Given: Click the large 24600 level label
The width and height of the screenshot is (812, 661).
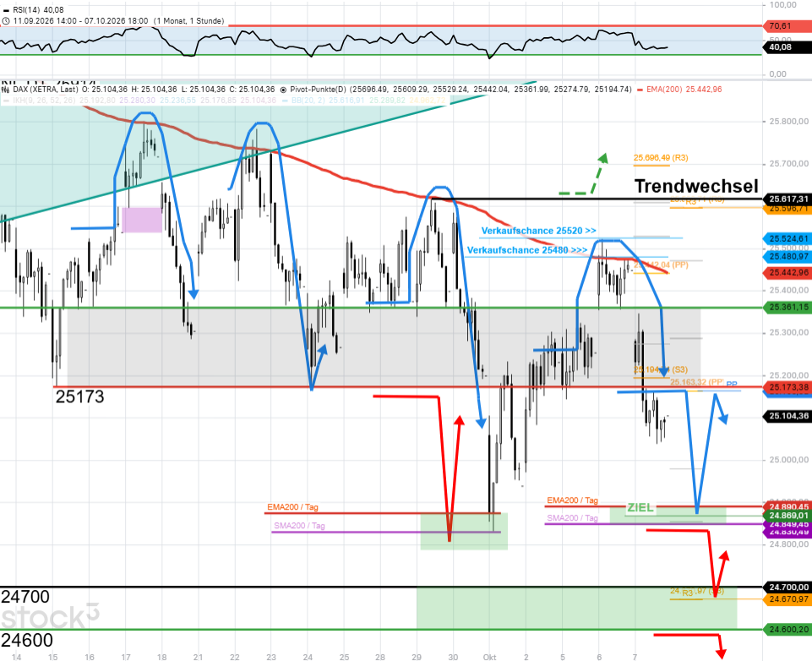Looking at the screenshot, I should click(x=27, y=640).
